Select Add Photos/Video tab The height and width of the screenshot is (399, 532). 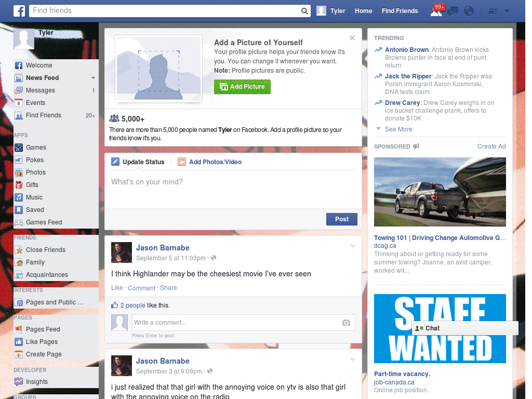point(210,162)
